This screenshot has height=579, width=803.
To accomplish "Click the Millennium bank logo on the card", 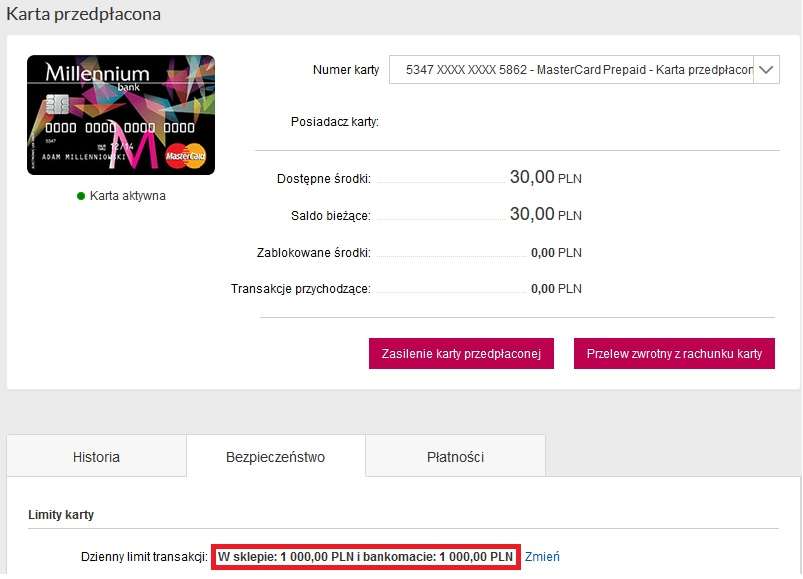I will point(98,75).
